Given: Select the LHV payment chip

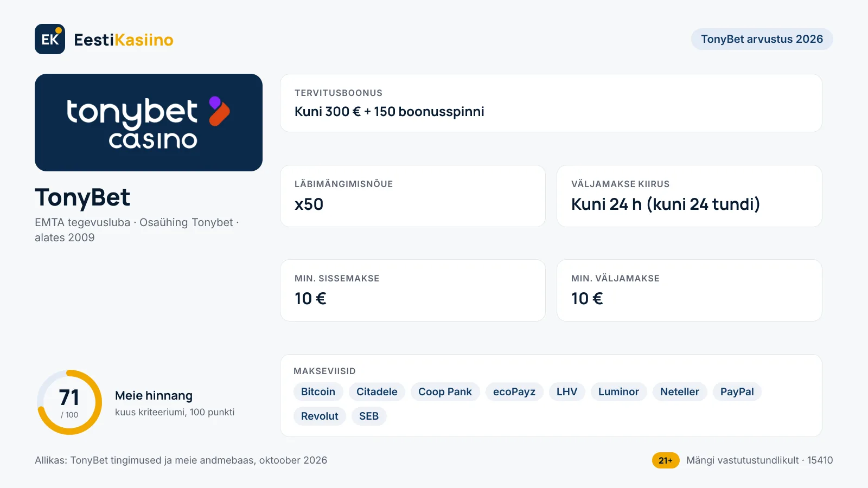Looking at the screenshot, I should (x=567, y=392).
